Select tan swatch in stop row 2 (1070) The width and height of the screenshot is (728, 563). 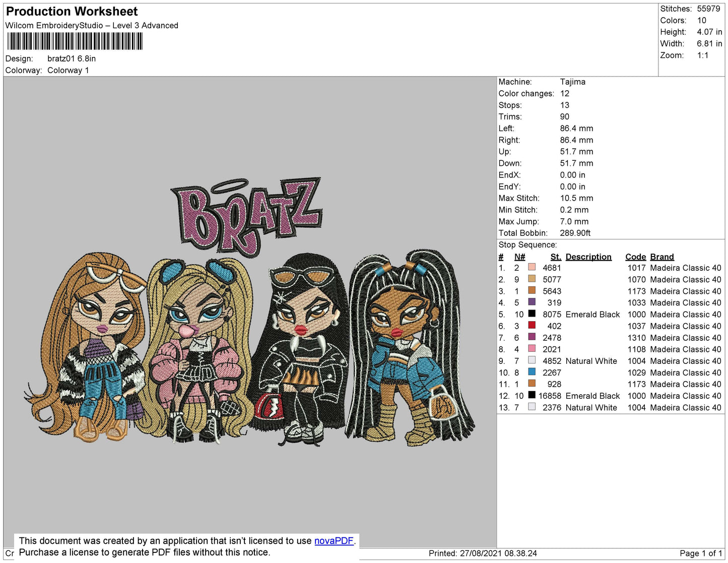pos(532,279)
